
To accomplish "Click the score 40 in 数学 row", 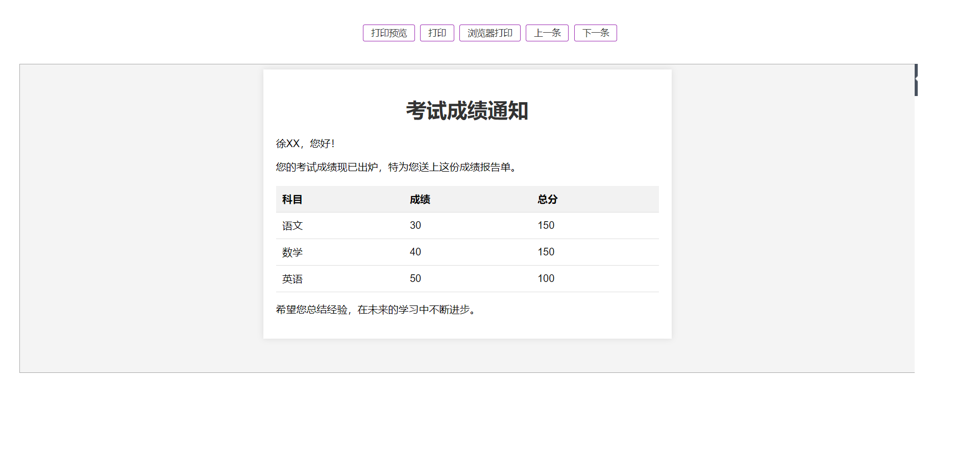I will (415, 252).
